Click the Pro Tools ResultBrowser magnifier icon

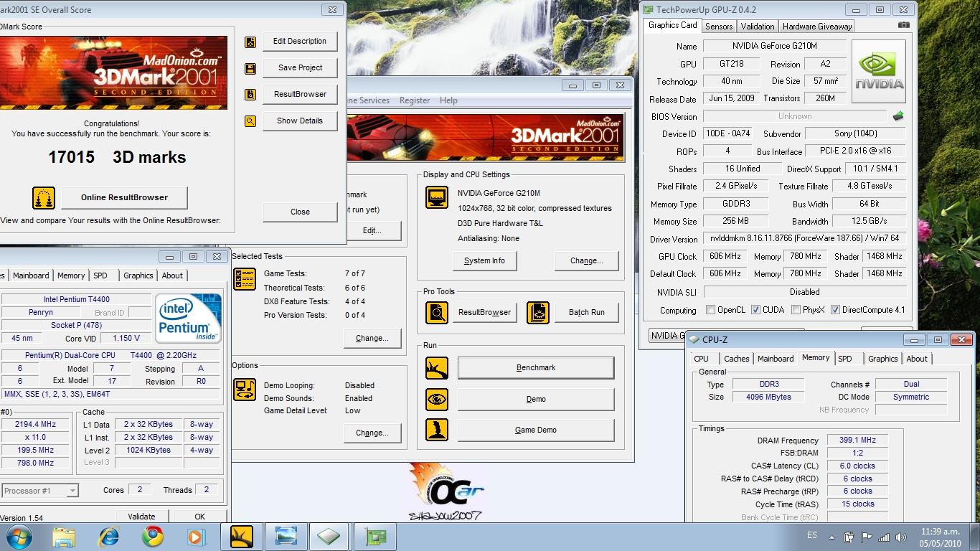(437, 312)
